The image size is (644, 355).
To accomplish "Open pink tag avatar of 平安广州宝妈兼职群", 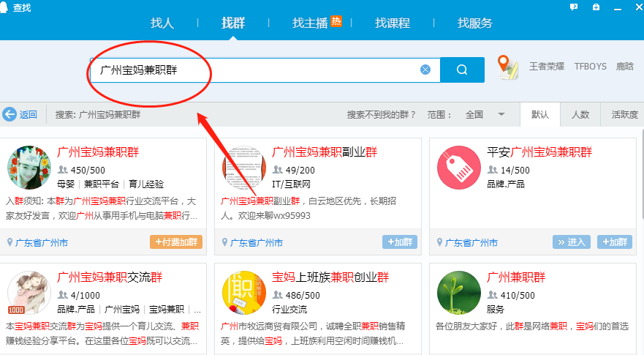I will click(x=459, y=168).
